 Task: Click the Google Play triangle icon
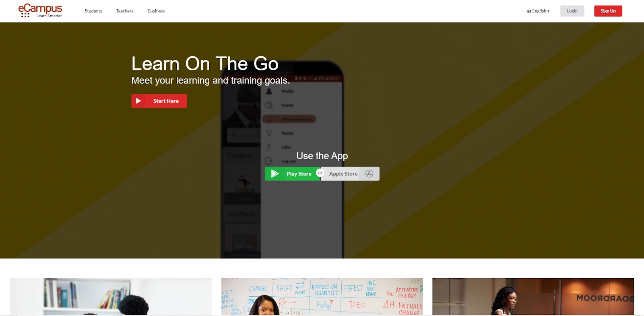tap(275, 174)
